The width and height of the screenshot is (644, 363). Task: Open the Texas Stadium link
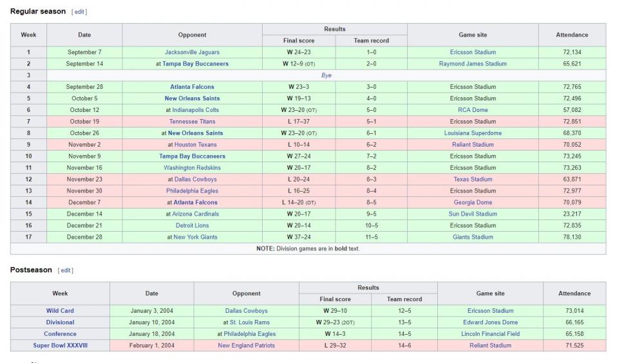point(473,180)
